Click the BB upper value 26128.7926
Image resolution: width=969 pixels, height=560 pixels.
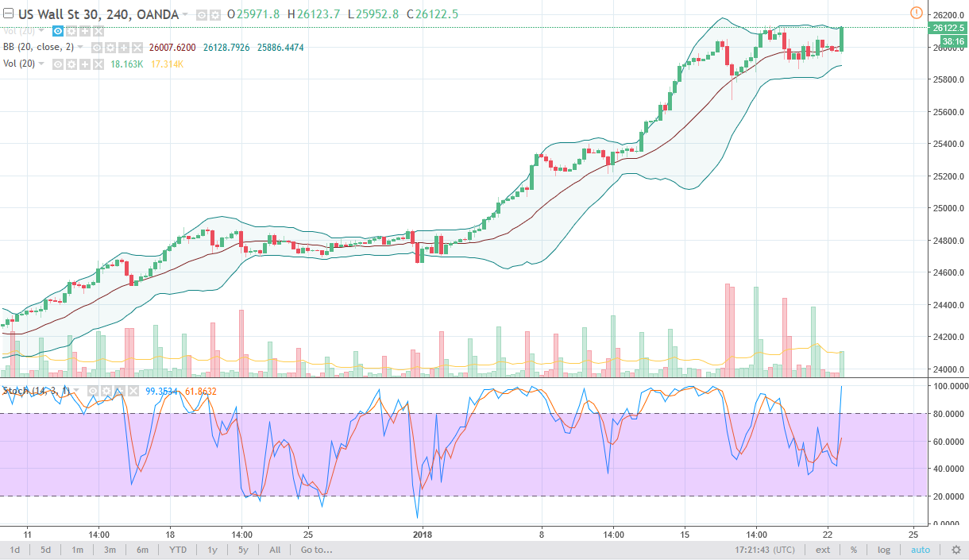pos(226,48)
